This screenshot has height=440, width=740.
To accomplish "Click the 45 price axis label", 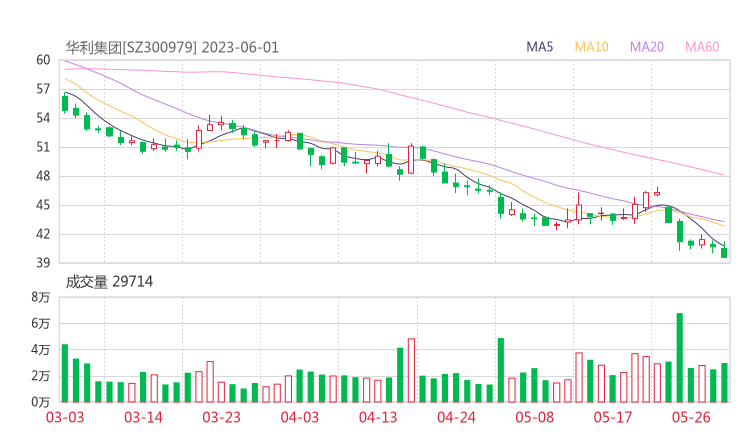I will [43, 205].
